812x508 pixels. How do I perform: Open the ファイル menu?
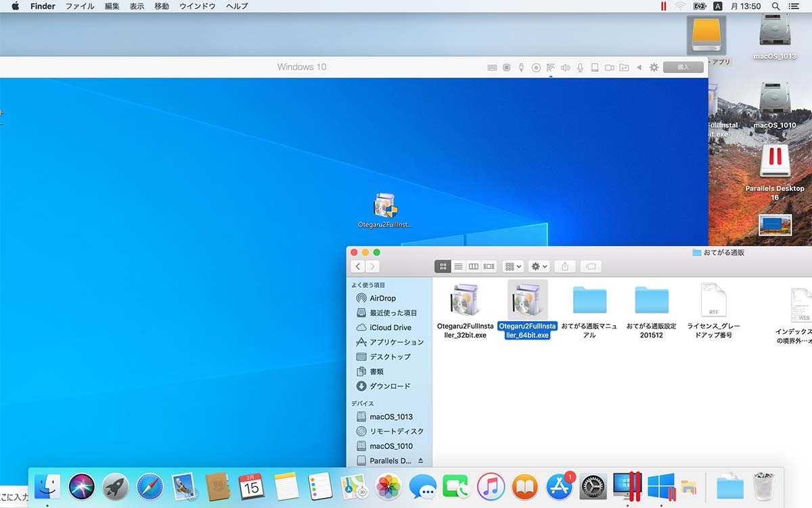[80, 6]
